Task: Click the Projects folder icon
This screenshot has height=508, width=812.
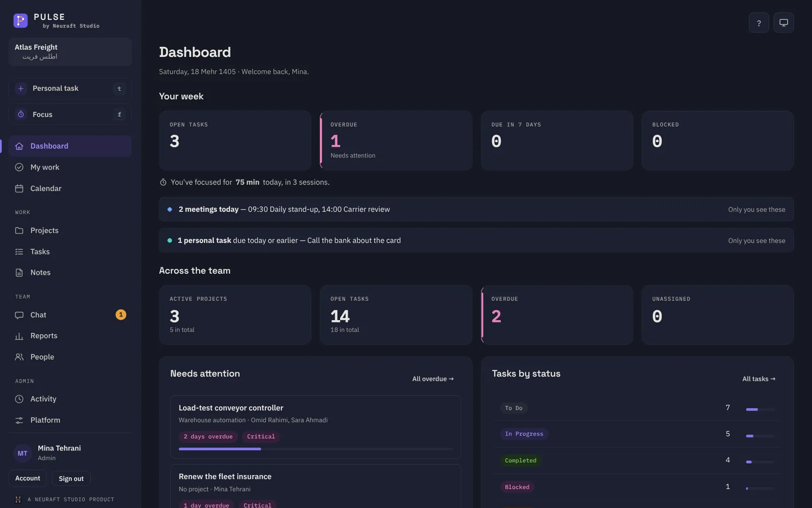Action: click(x=19, y=231)
